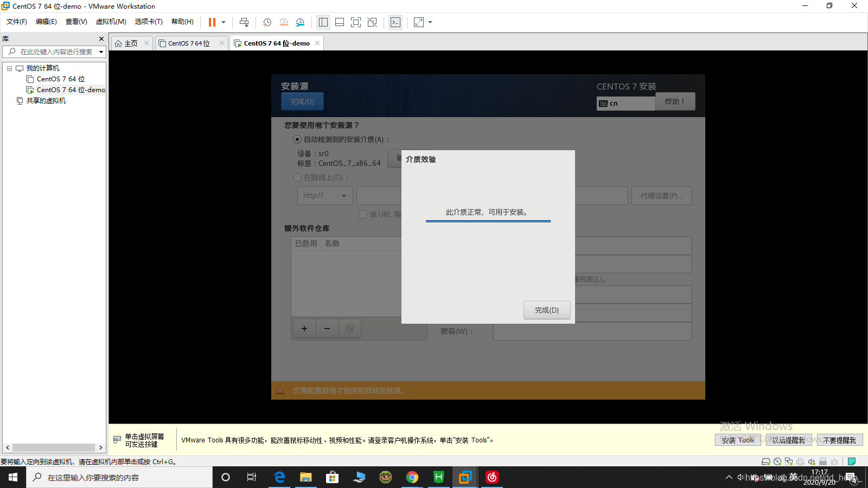
Task: Click the message log note icon
Action: [x=852, y=461]
